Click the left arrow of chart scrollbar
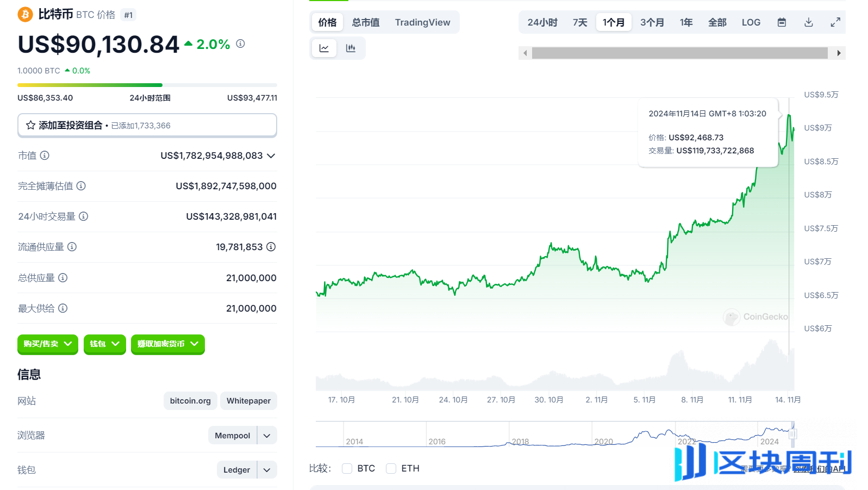868x490 pixels. click(x=525, y=53)
